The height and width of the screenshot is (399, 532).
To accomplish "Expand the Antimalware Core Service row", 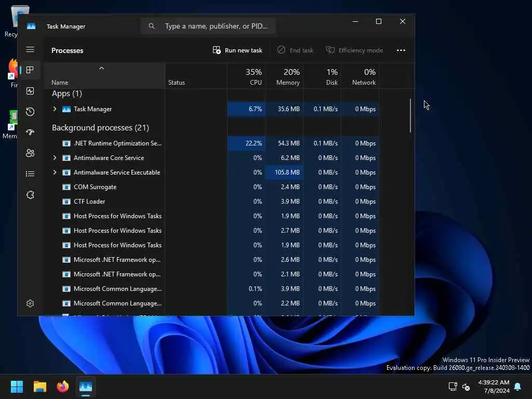I will [x=55, y=158].
